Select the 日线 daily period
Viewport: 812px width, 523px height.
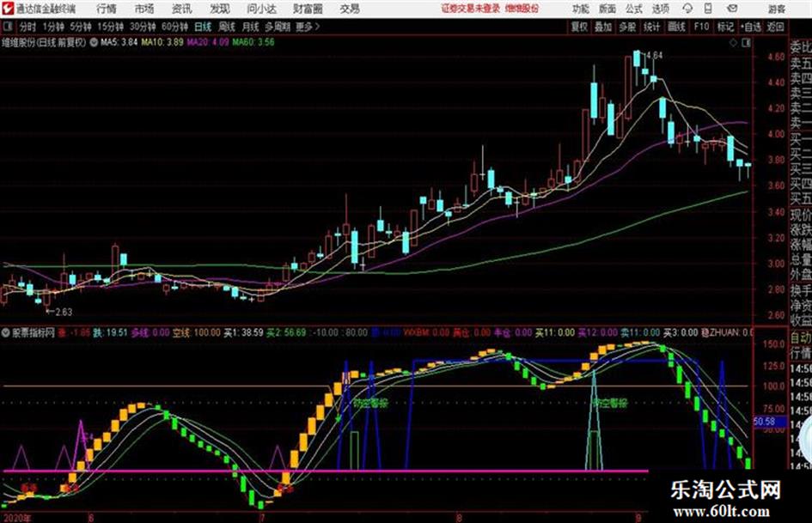[203, 27]
